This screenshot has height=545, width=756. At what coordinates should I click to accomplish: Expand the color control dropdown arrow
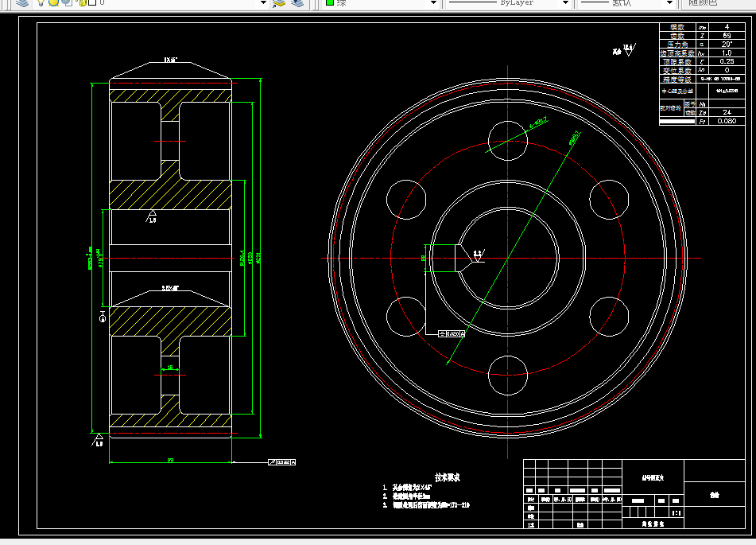tap(433, 3)
